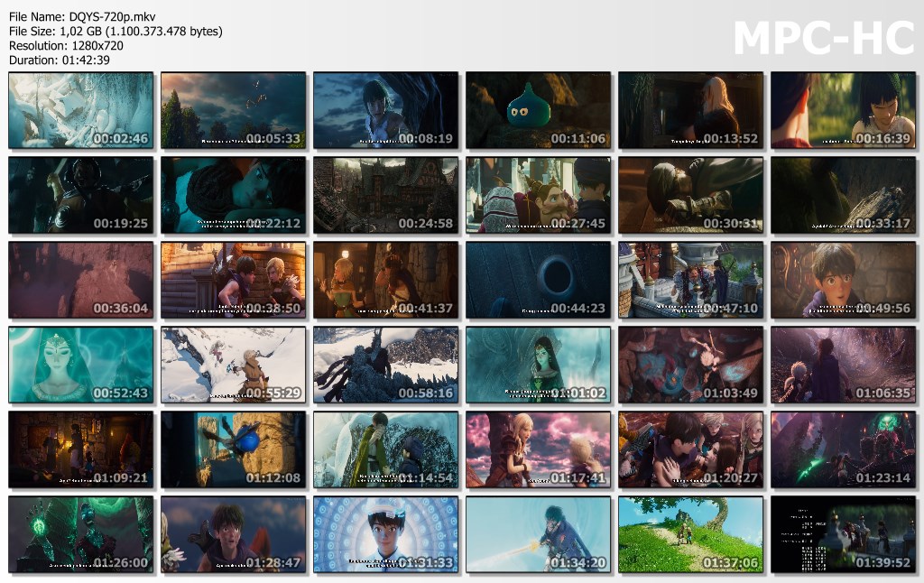The width and height of the screenshot is (924, 583).
Task: Pick the blue slime frame at 00:11:06
Action: 539,110
